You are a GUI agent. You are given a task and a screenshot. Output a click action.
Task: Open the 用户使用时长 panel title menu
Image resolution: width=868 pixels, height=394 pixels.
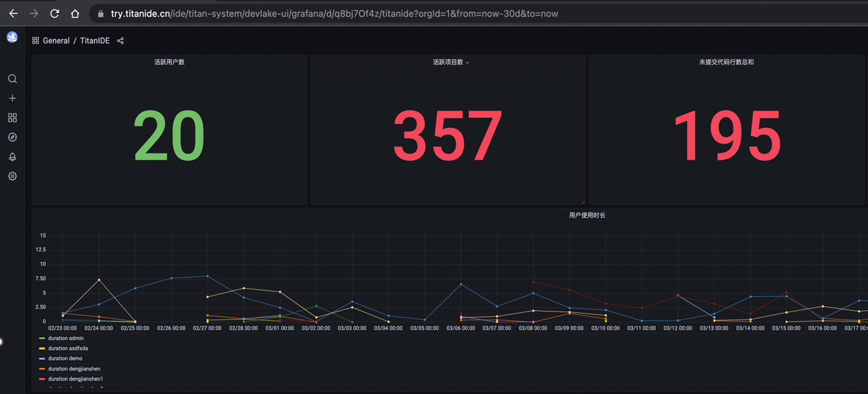[x=587, y=216]
